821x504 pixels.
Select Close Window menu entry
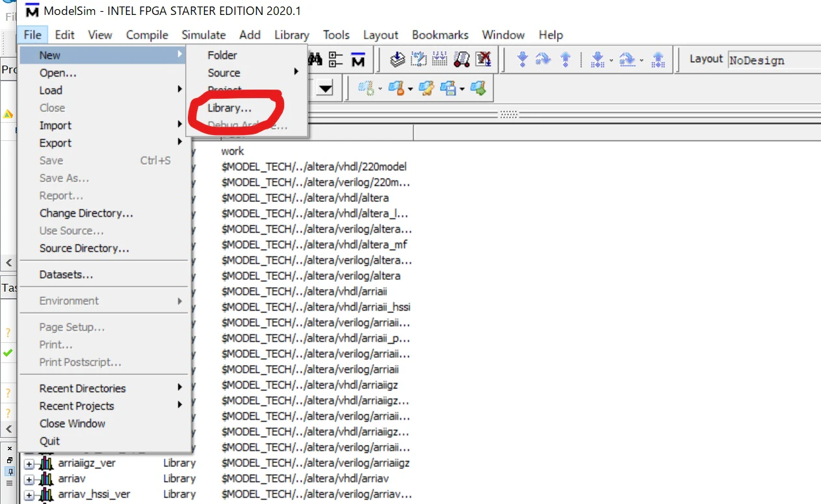72,423
